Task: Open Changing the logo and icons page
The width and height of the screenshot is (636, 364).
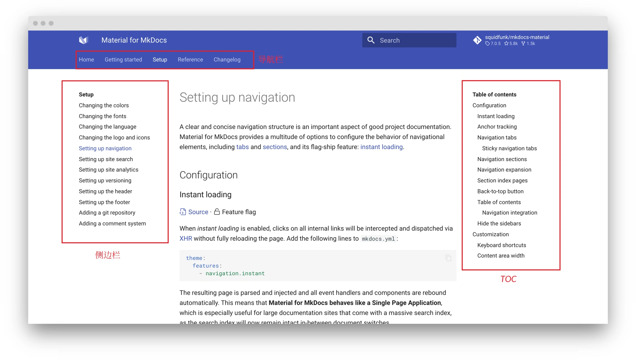Action: (114, 138)
